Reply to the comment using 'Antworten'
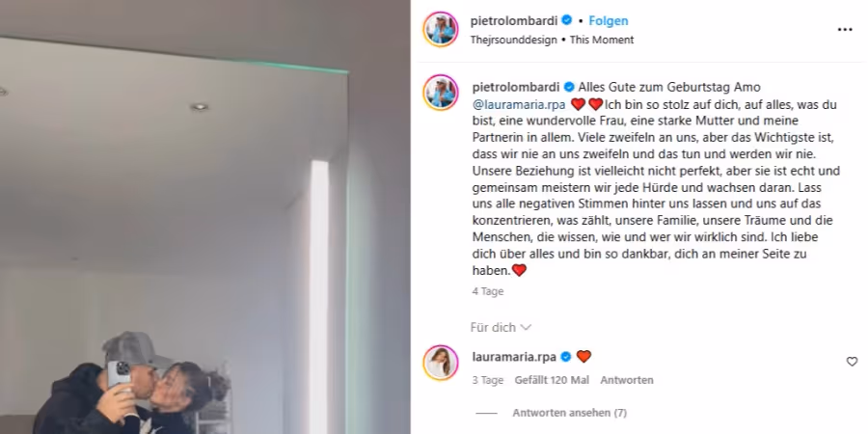 tap(627, 380)
